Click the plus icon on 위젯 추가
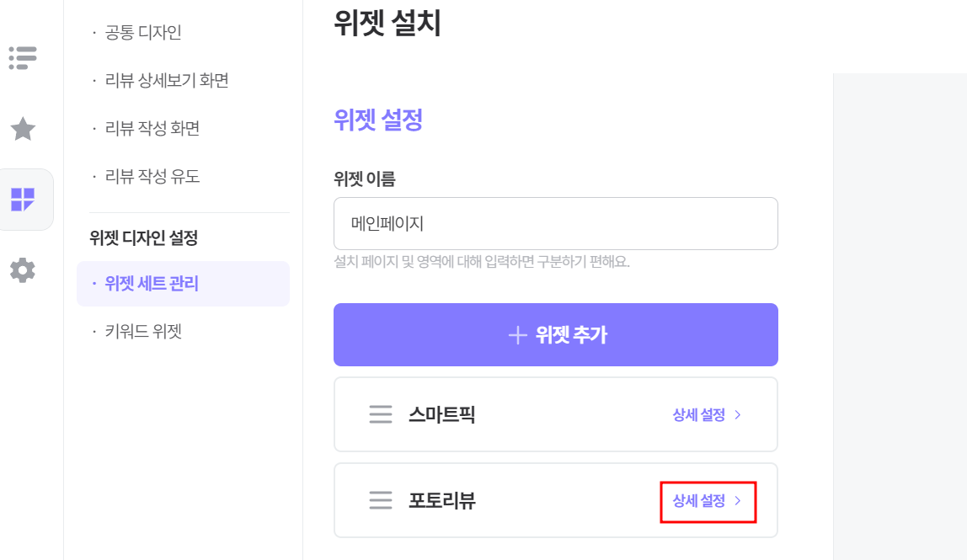967x560 pixels. point(517,335)
